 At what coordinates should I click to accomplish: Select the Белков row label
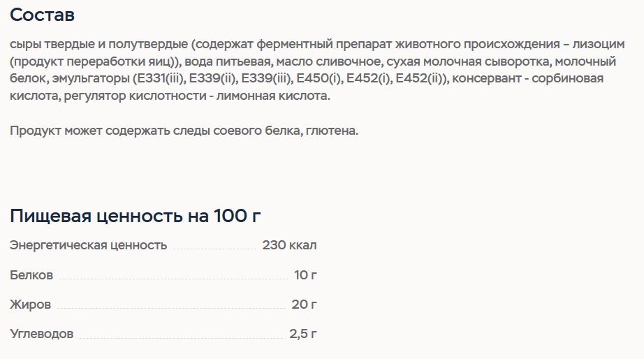[x=31, y=274]
